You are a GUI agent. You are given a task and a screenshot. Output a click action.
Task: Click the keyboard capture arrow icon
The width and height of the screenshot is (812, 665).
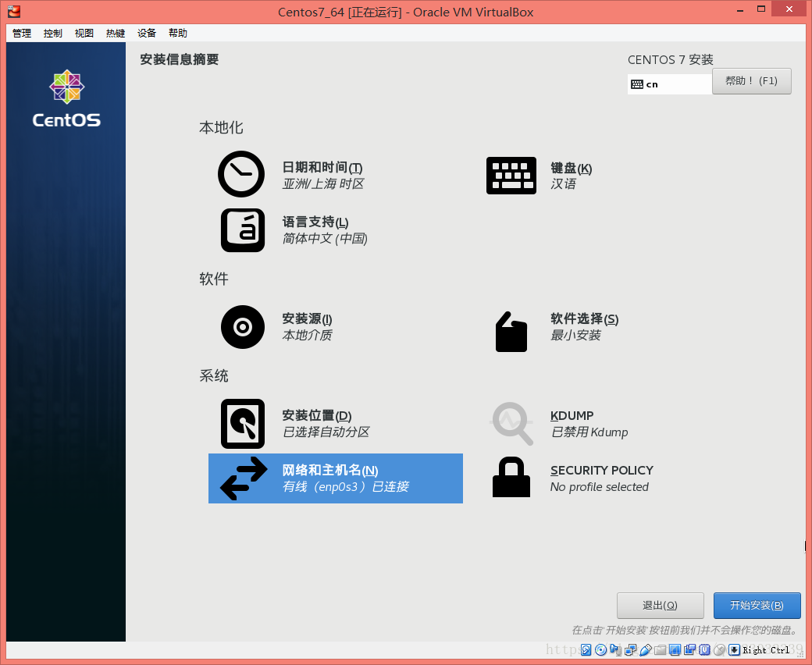(734, 650)
